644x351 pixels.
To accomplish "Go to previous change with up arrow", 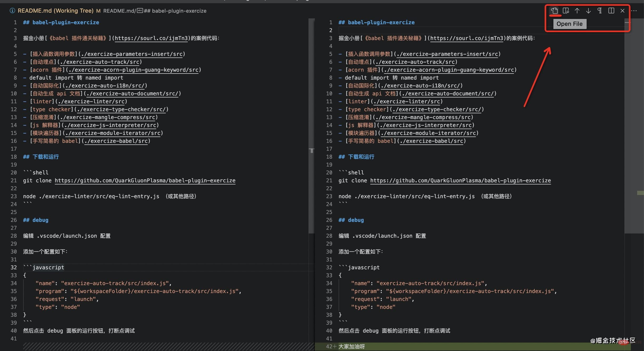I will (x=577, y=11).
